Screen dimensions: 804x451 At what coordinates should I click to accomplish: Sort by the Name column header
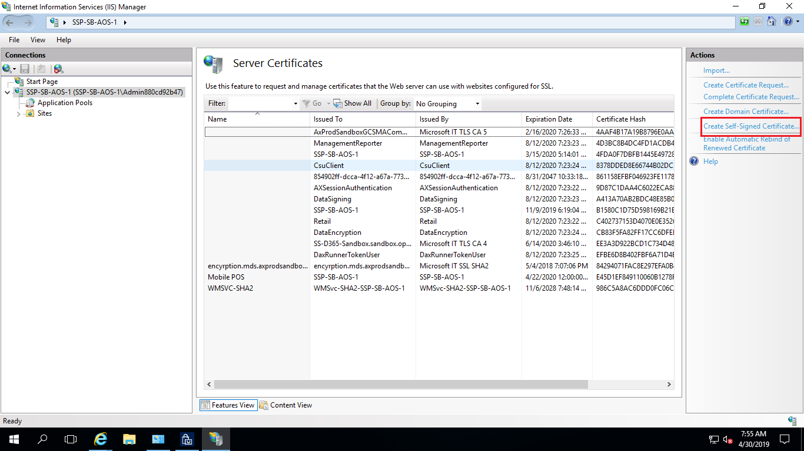257,119
